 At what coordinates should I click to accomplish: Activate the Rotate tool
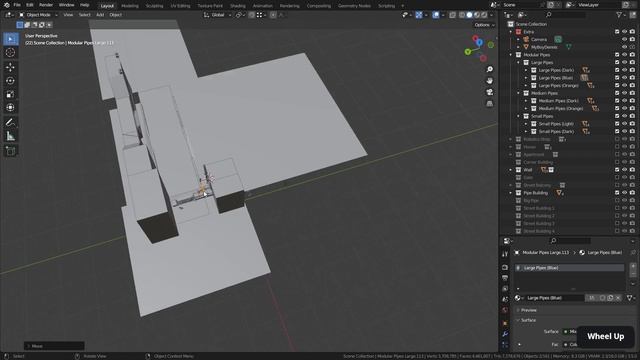pos(11,80)
